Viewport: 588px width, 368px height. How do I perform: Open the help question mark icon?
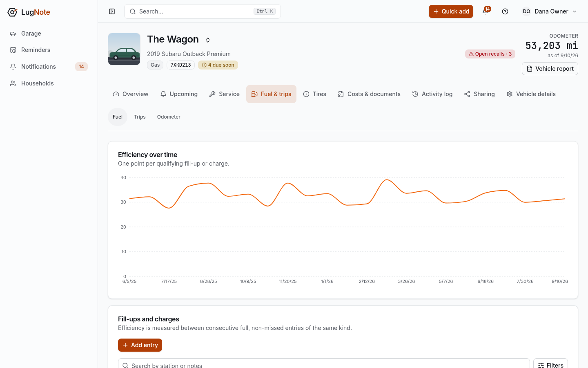505,11
